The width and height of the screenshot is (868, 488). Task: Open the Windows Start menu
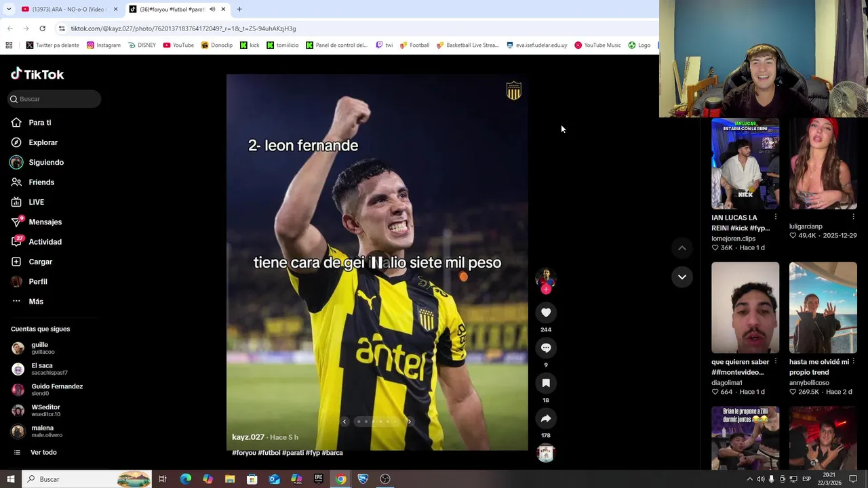(x=10, y=479)
